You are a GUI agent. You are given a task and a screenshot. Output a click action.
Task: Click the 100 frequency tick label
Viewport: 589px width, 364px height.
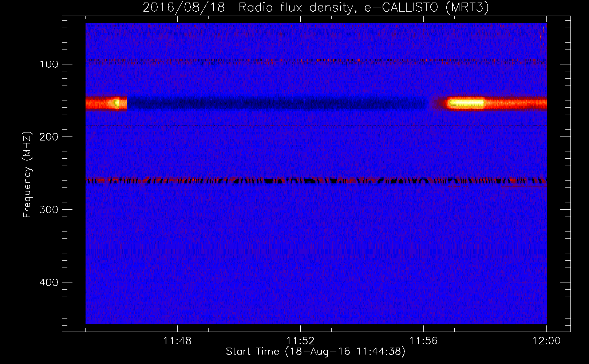[x=49, y=64]
